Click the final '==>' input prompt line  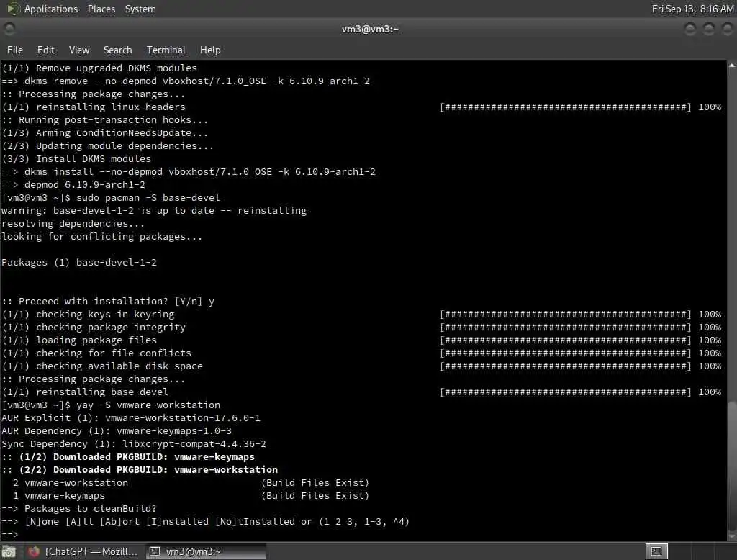[x=10, y=535]
